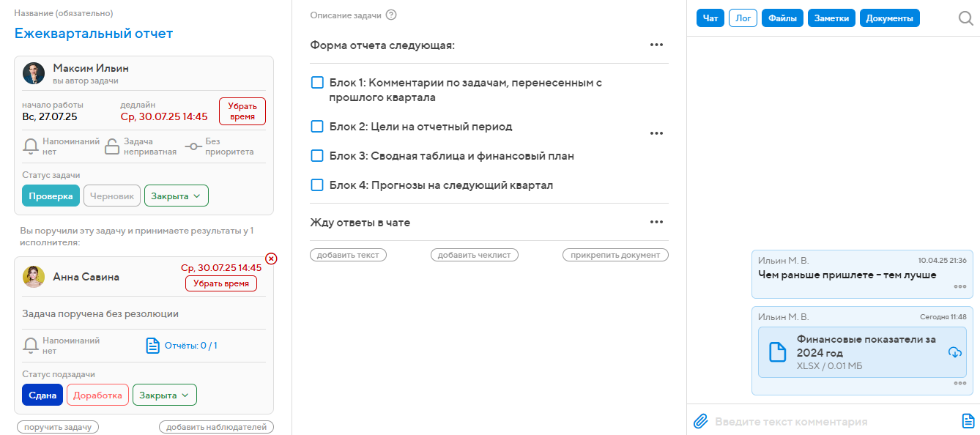Click добавить наблюдателей button
Viewport: 980px width, 435px height.
point(216,427)
